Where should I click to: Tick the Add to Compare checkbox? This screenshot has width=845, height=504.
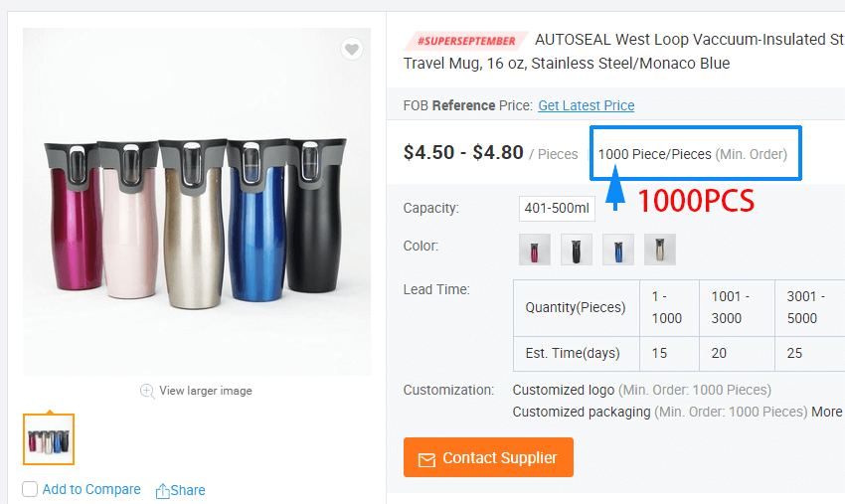click(30, 489)
